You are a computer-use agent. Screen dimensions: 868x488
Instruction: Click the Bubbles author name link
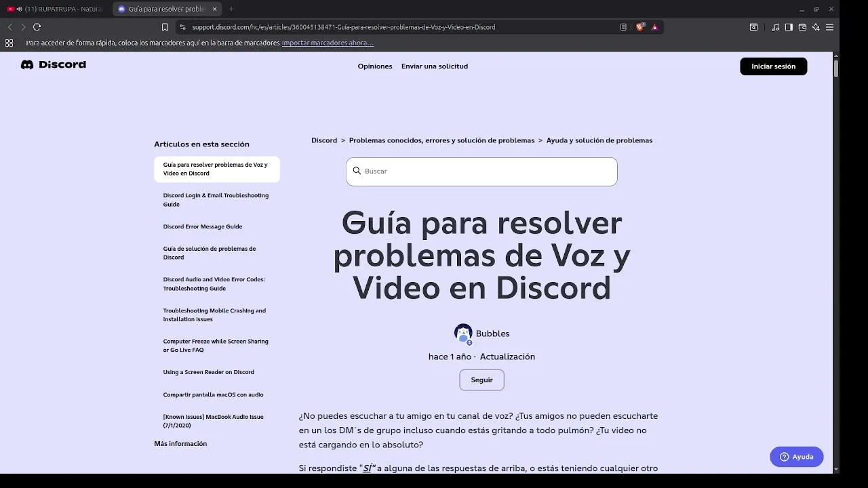pyautogui.click(x=492, y=333)
